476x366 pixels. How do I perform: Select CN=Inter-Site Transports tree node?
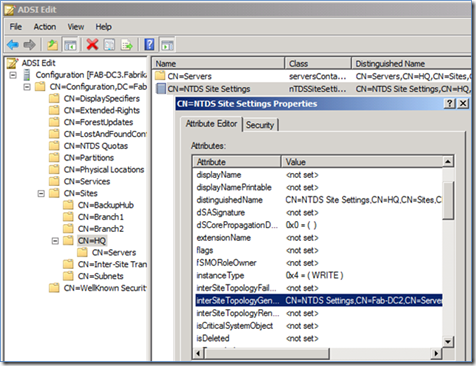click(112, 264)
